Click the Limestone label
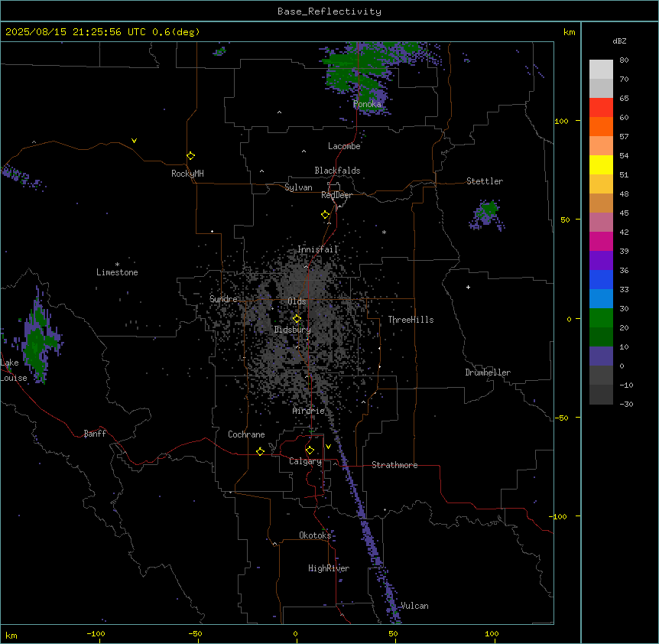Image resolution: width=659 pixels, height=644 pixels. pyautogui.click(x=117, y=272)
